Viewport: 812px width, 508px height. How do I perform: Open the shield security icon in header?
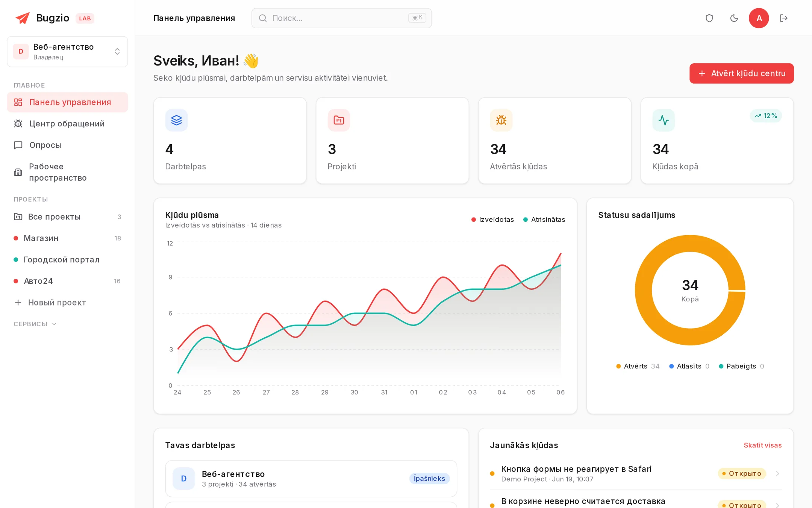pos(709,18)
